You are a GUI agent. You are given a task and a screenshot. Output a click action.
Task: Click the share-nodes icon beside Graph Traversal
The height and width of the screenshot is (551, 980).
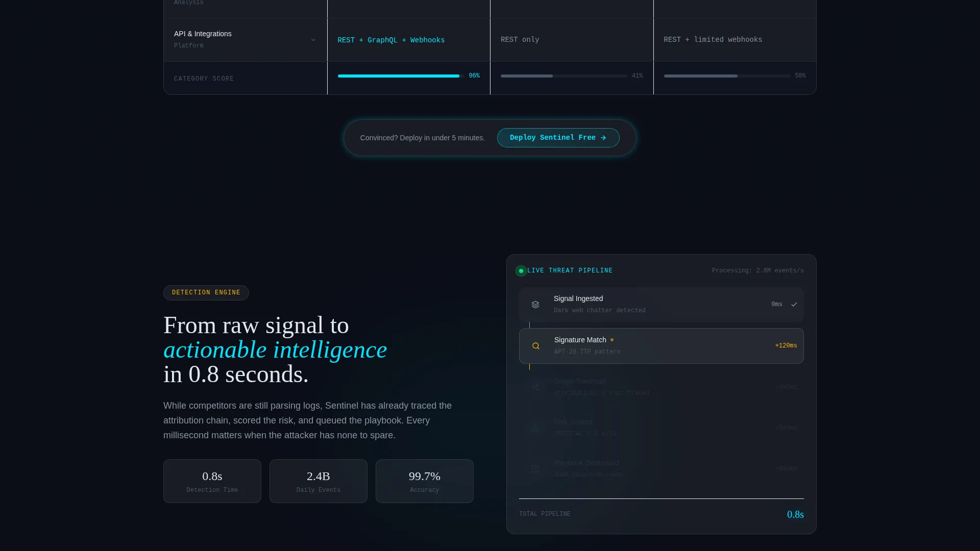click(x=535, y=387)
